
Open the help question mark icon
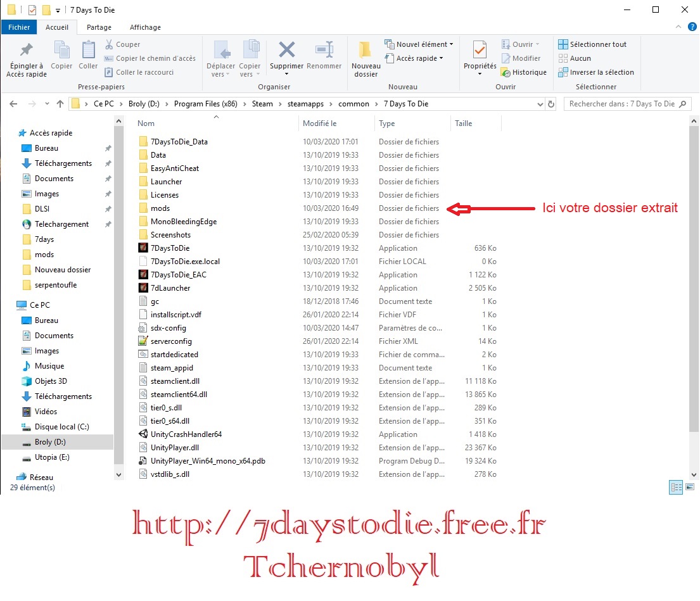(692, 27)
